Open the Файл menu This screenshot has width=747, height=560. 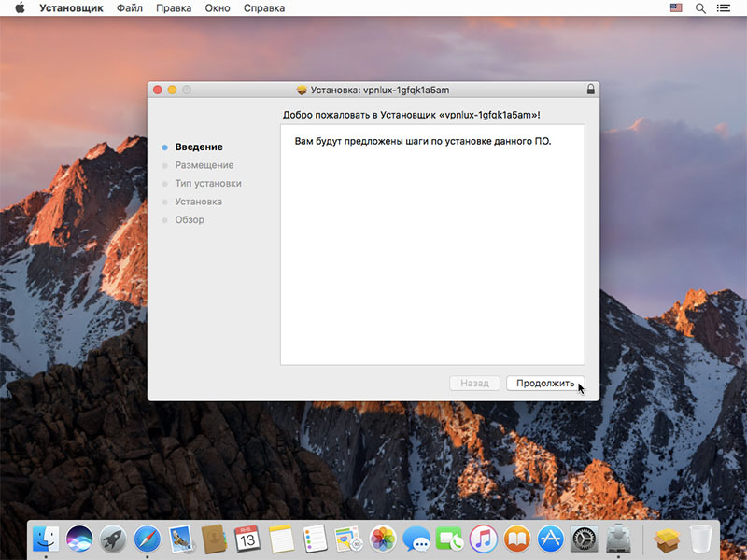tap(130, 8)
